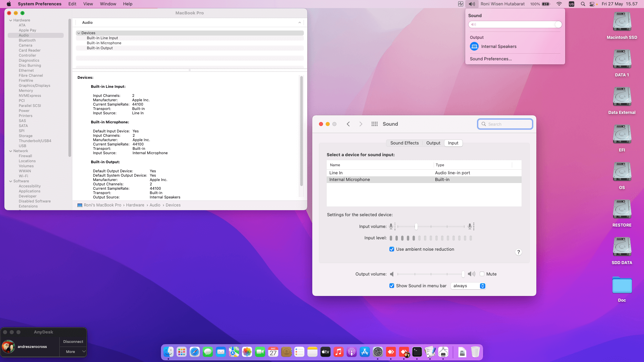
Task: Click the Audio header collapse chevron
Action: click(x=300, y=23)
